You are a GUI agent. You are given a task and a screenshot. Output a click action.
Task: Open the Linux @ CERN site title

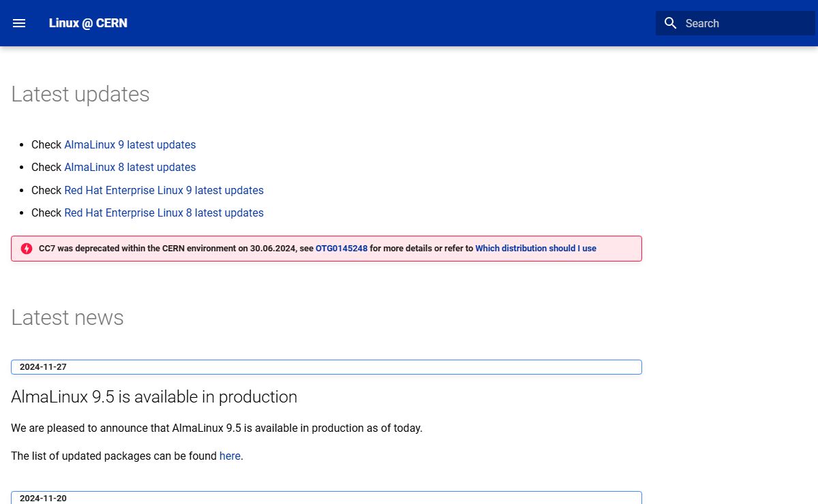[88, 23]
